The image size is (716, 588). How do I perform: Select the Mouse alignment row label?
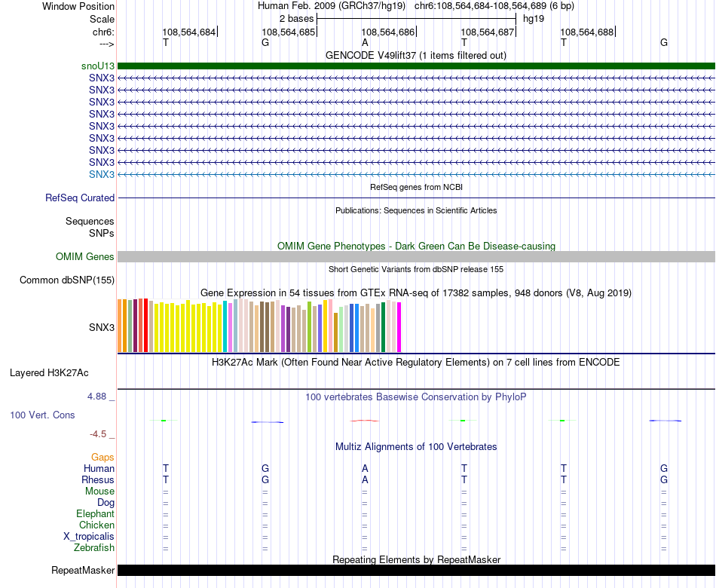click(99, 492)
